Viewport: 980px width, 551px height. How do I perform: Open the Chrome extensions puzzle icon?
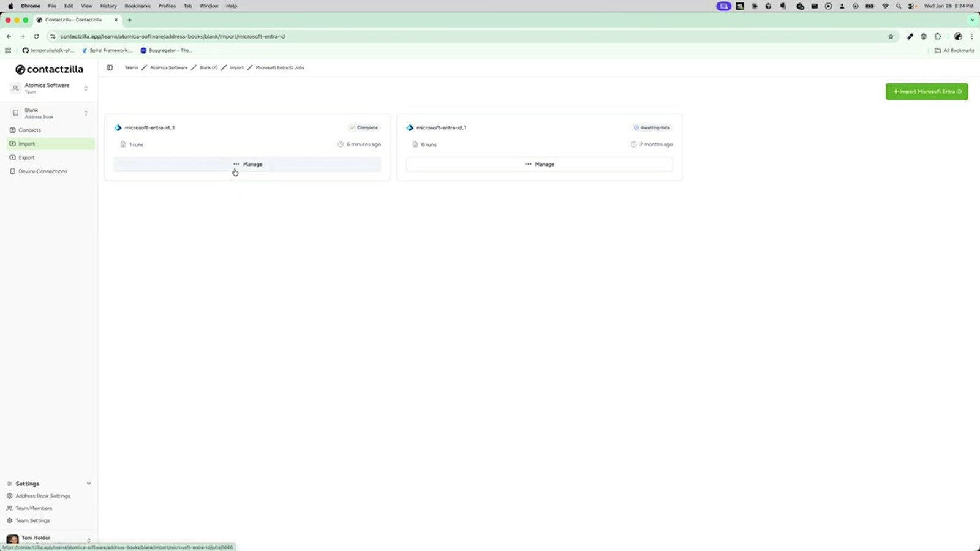937,36
